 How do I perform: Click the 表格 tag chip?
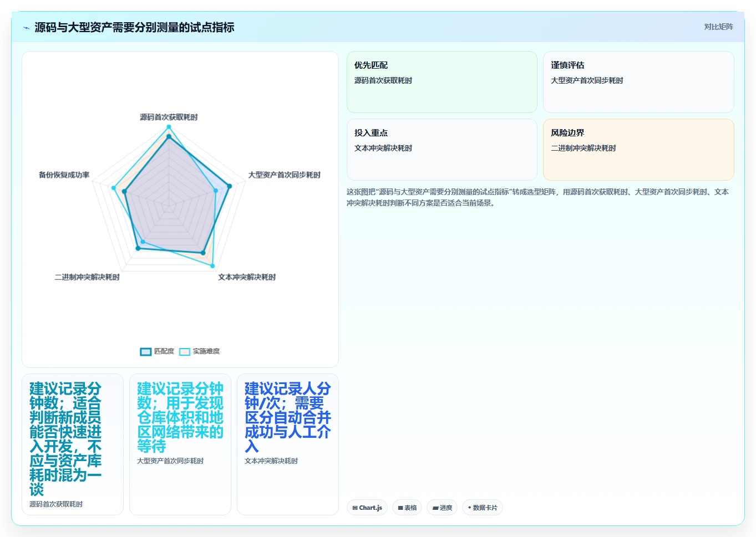coord(407,508)
